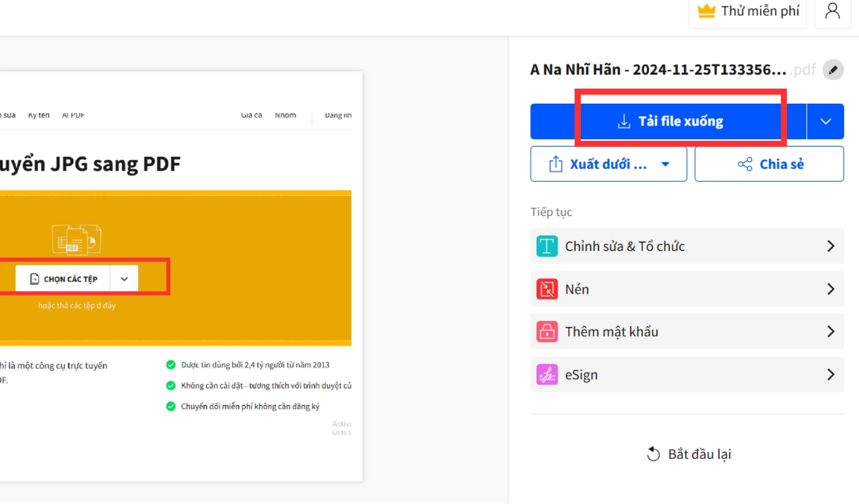Image resolution: width=859 pixels, height=504 pixels.
Task: Open the download options dropdown arrow
Action: click(825, 121)
